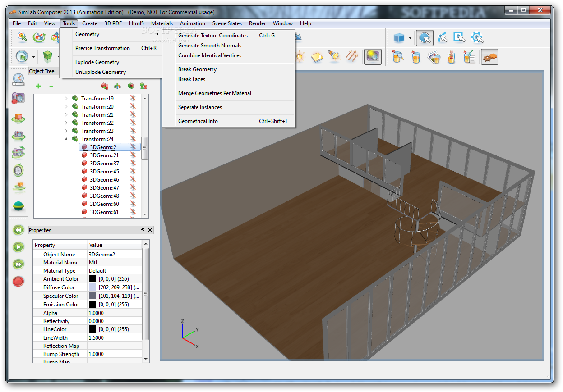
Task: Click the green minus icon in Object Tree
Action: click(51, 86)
